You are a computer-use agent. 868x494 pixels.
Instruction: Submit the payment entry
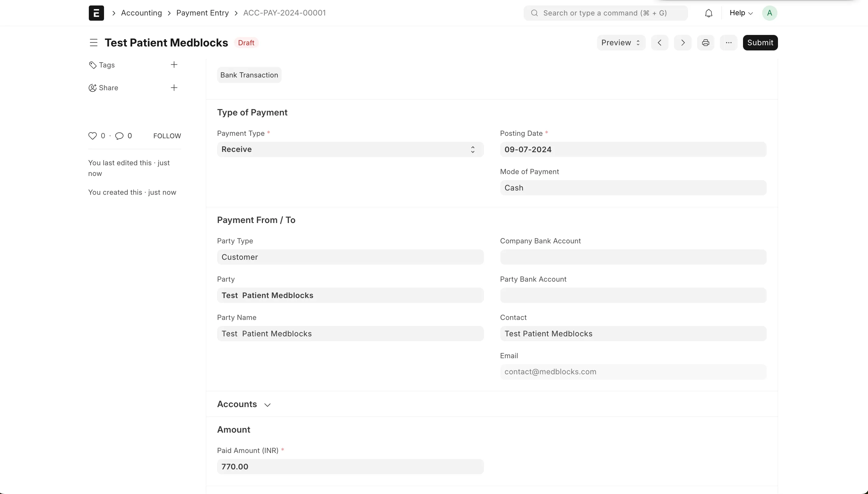click(760, 43)
